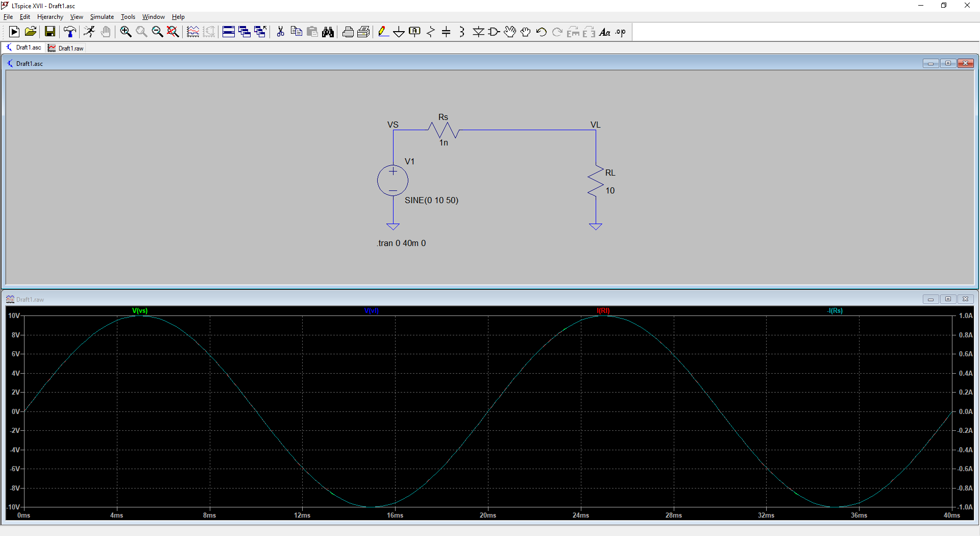Screen dimensions: 980x536
Task: Open the Control Panel hammer icon
Action: (x=70, y=32)
